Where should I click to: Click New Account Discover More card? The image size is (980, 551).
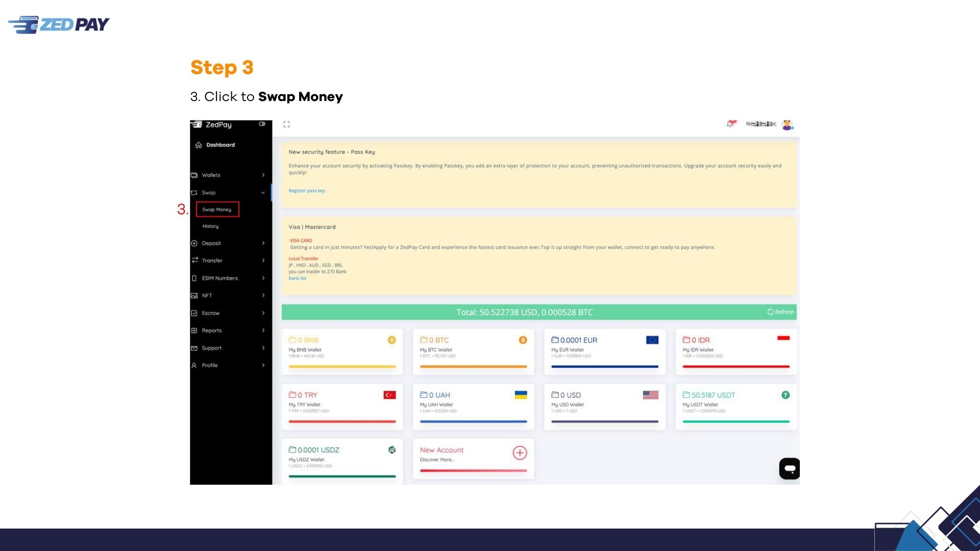474,459
